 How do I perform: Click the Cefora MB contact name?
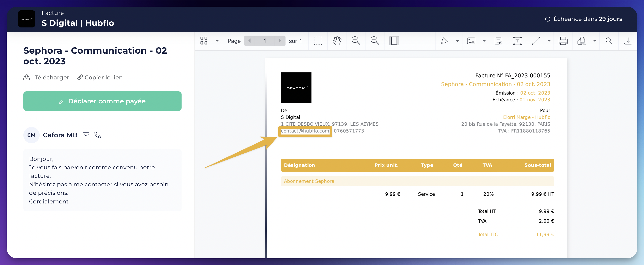click(60, 135)
